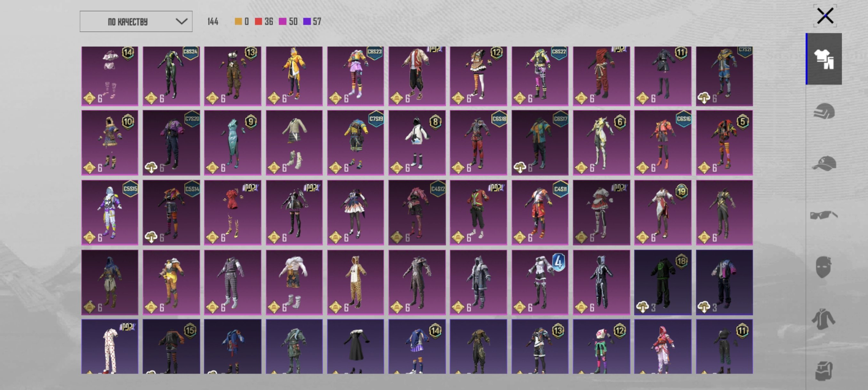Select the outfit tagged C7S19
The image size is (868, 390).
click(356, 143)
